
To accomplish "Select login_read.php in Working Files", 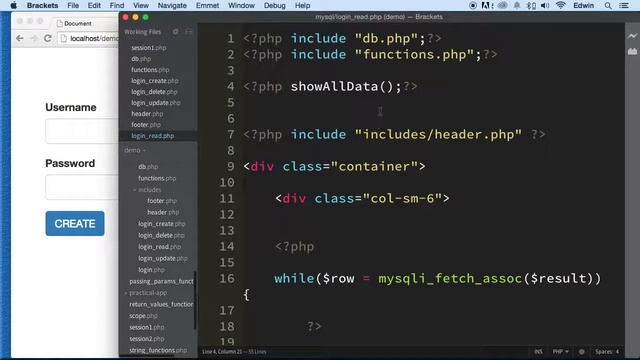I will pos(152,136).
